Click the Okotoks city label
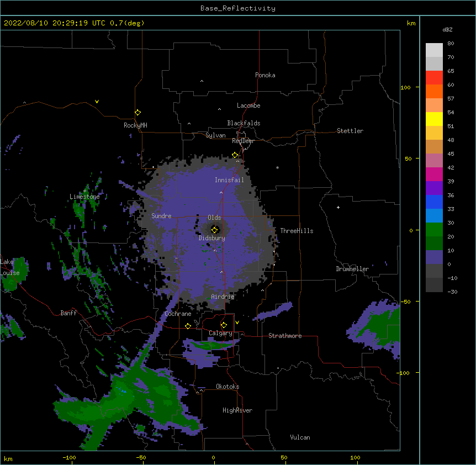 pyautogui.click(x=228, y=387)
